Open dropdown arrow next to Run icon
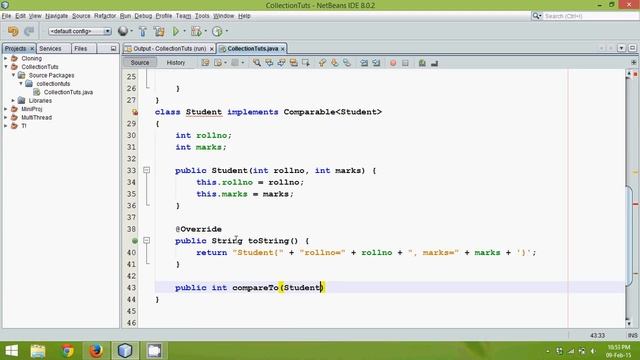Viewport: 640px width, 360px height. point(184,31)
